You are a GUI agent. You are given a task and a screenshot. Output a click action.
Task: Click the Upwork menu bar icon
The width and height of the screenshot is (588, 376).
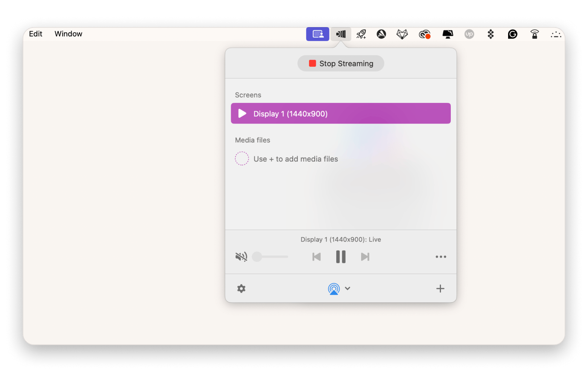(469, 34)
